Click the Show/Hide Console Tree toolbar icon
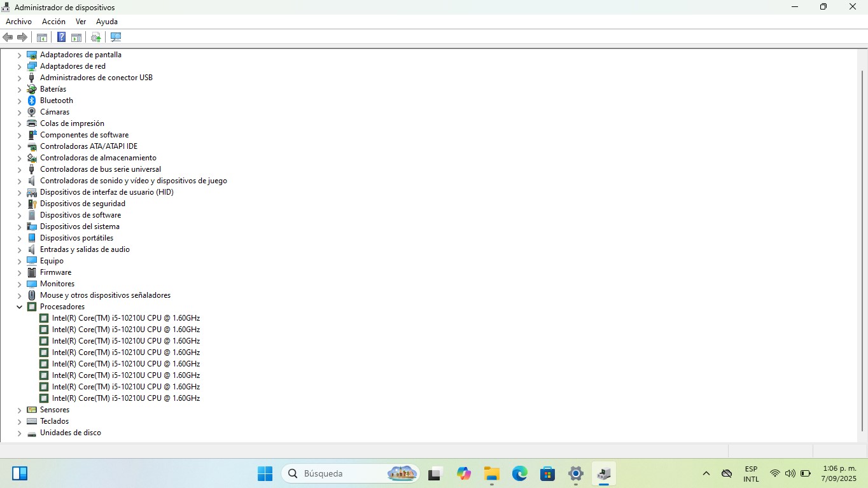Image resolution: width=868 pixels, height=488 pixels. (x=42, y=38)
